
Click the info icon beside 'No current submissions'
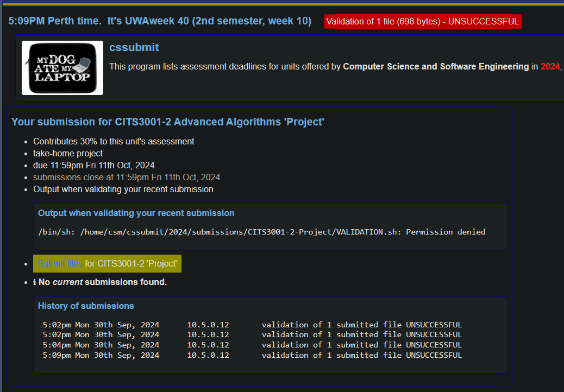tap(35, 282)
